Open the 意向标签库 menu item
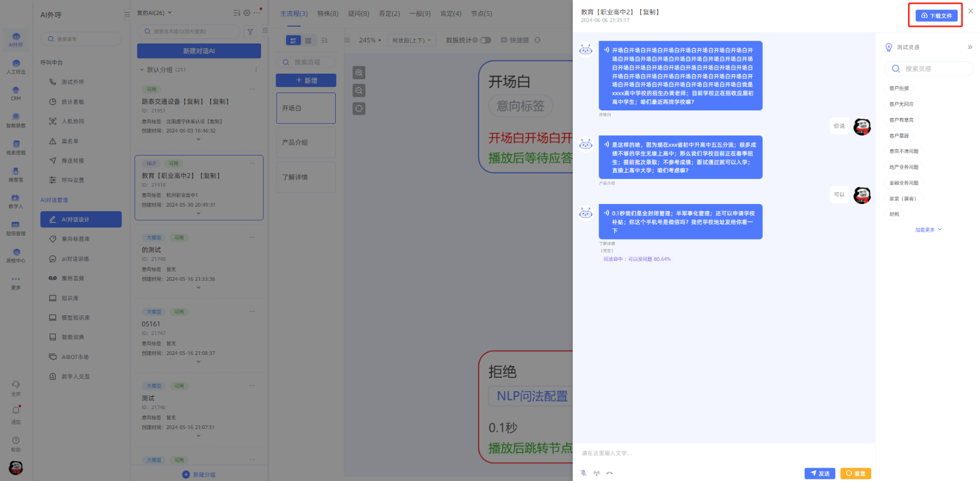The height and width of the screenshot is (481, 980). click(75, 239)
